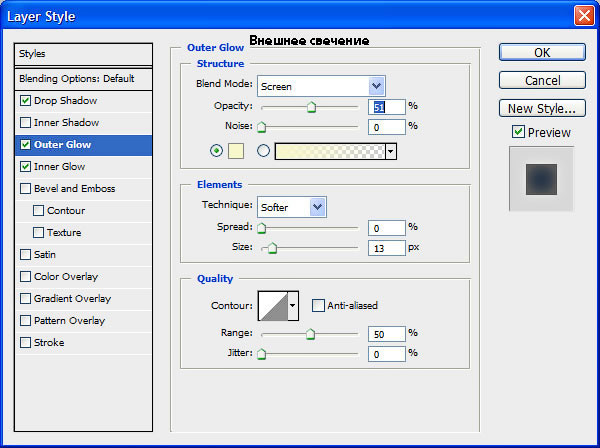Expand the gradient picker arrow
Image resolution: width=600 pixels, height=448 pixels.
(390, 152)
